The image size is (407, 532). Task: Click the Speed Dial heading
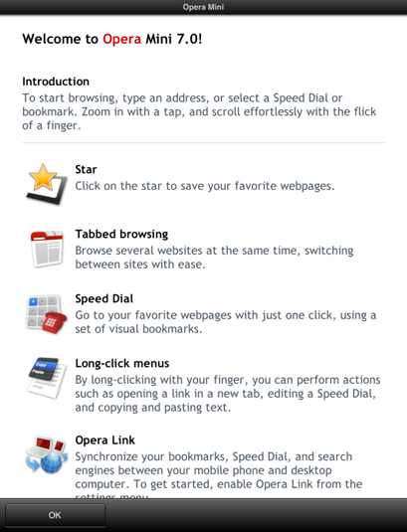click(104, 299)
